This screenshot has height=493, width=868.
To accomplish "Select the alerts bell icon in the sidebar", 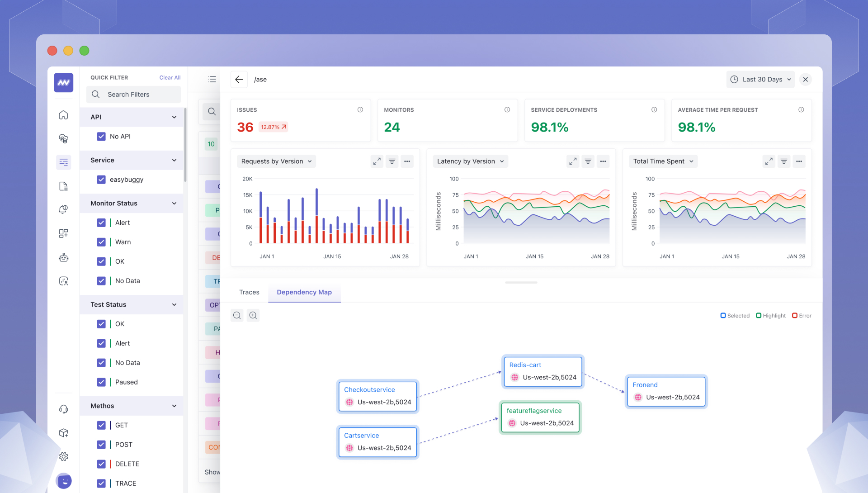I will pyautogui.click(x=63, y=209).
